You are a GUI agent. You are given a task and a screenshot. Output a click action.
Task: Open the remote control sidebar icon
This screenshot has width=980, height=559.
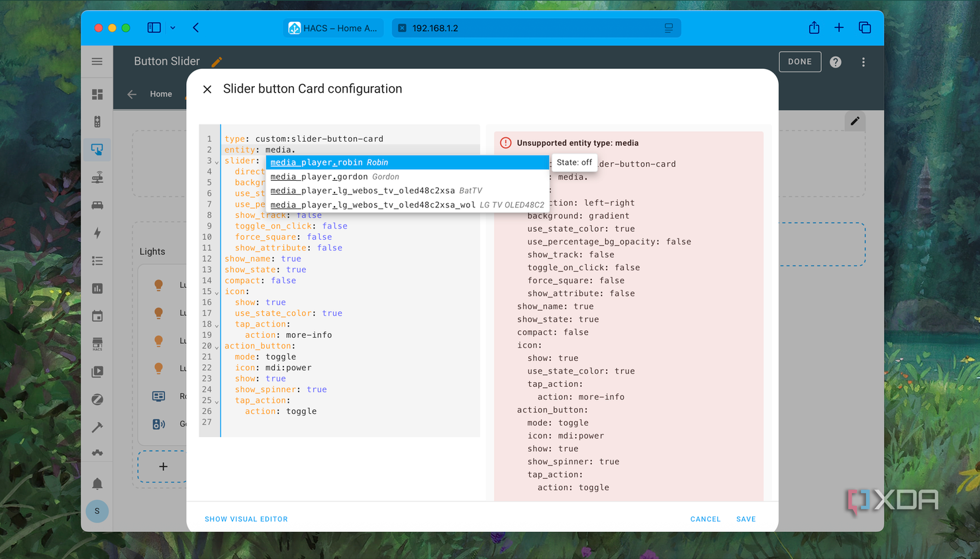point(97,122)
